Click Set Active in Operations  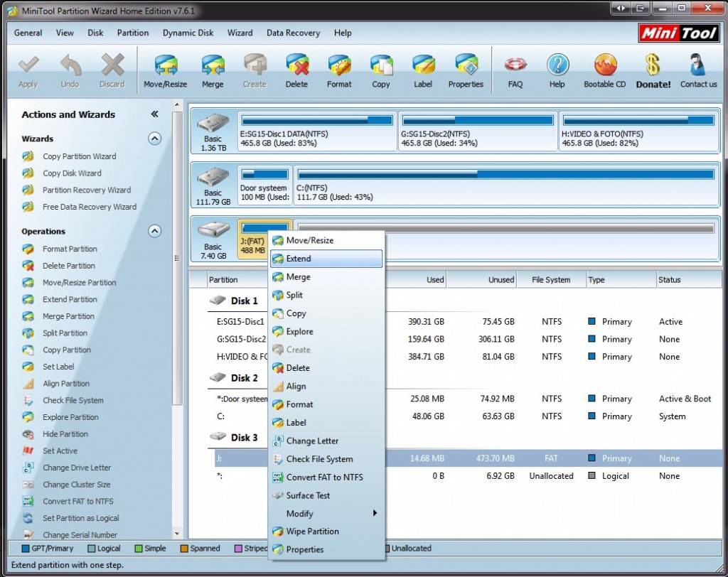pyautogui.click(x=60, y=451)
